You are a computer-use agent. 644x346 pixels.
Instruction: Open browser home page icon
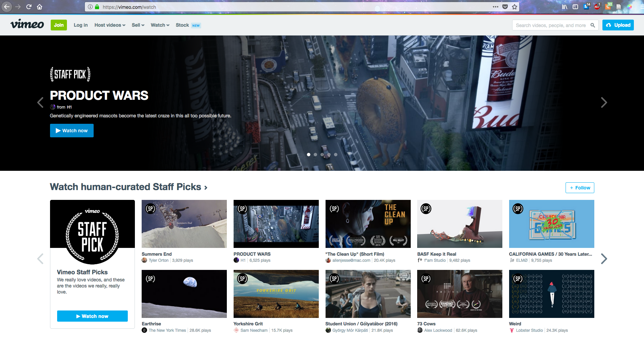tap(40, 7)
